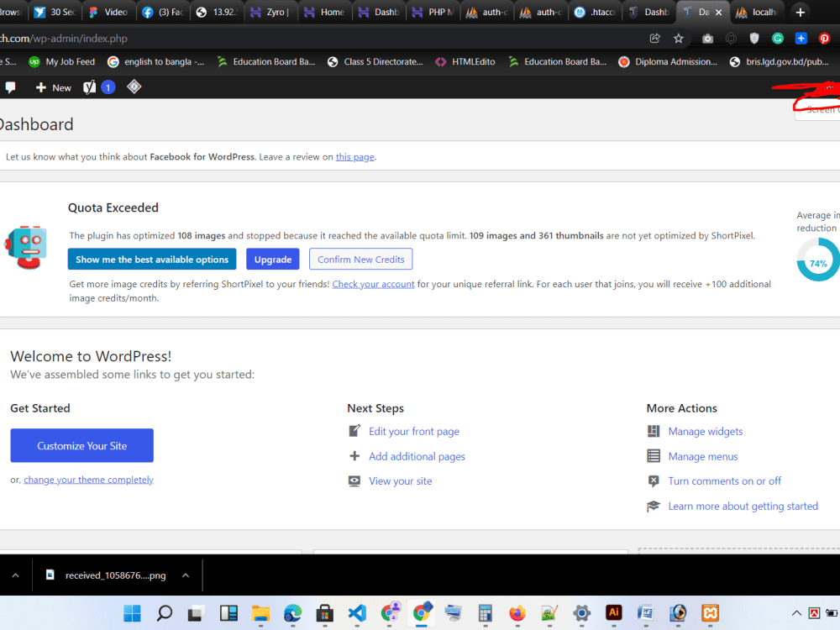
Task: Open a new browser tab
Action: click(801, 12)
